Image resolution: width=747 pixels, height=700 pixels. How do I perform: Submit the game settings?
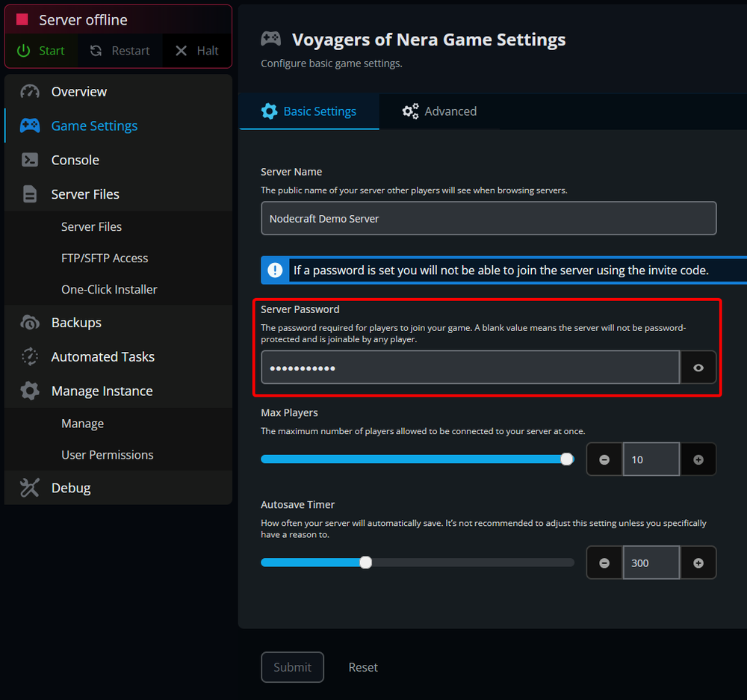[292, 666]
